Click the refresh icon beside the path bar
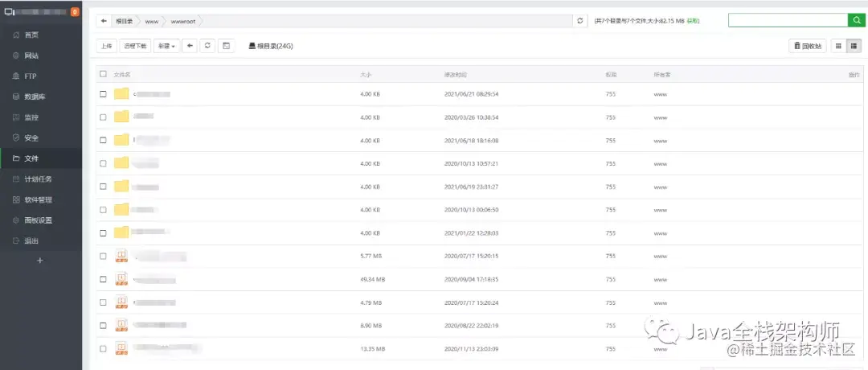 (579, 21)
